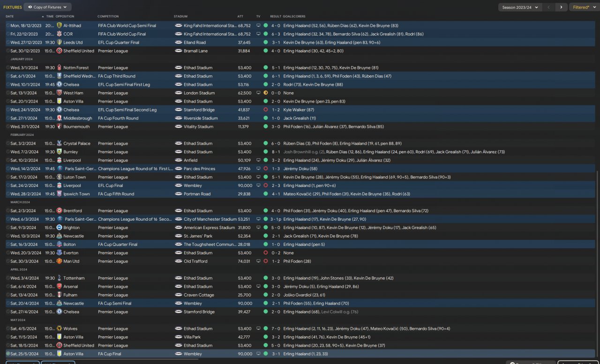Click the Leeds Utd club badge
The width and height of the screenshot is (600, 364).
[60, 43]
